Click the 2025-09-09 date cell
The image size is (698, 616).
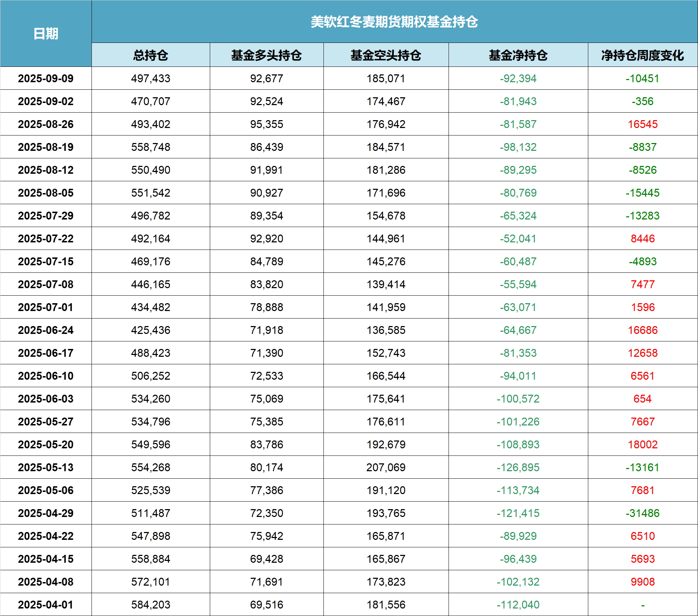coord(46,78)
